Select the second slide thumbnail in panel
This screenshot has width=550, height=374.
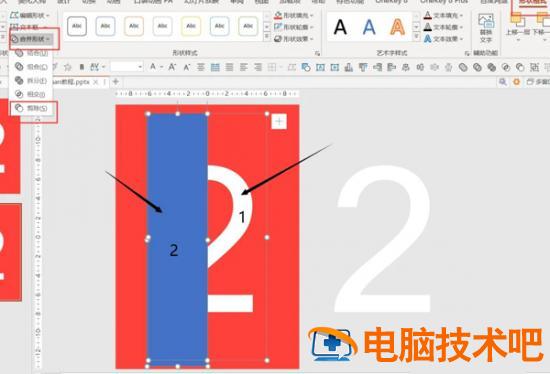coord(11,252)
